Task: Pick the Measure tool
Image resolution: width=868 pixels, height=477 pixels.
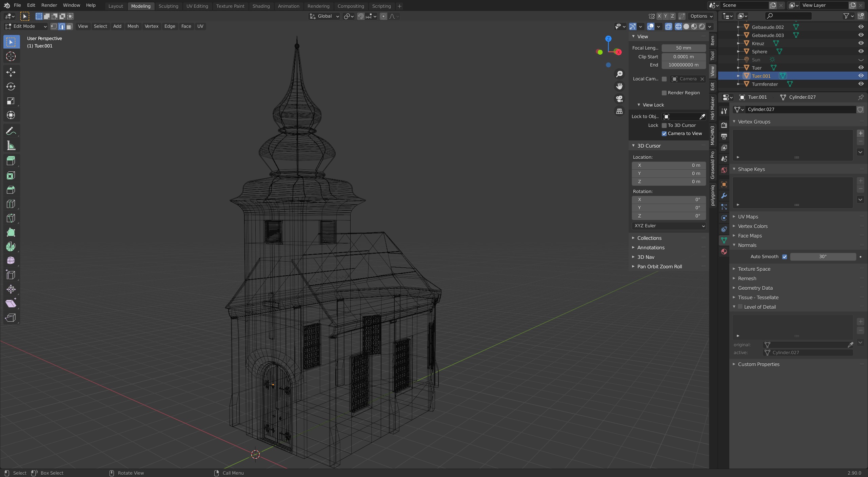Action: (11, 146)
